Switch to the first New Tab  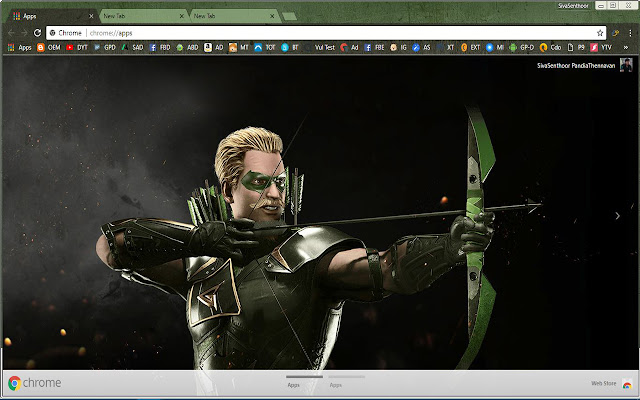(x=142, y=16)
